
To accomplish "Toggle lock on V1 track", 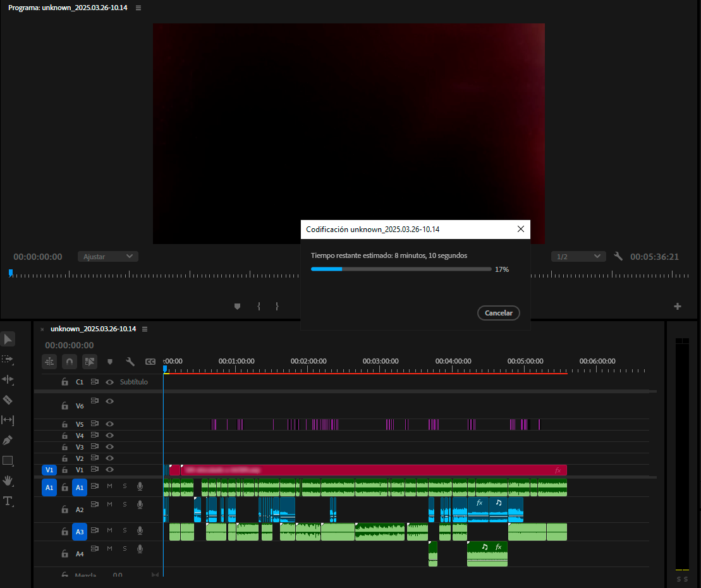I will [x=65, y=470].
